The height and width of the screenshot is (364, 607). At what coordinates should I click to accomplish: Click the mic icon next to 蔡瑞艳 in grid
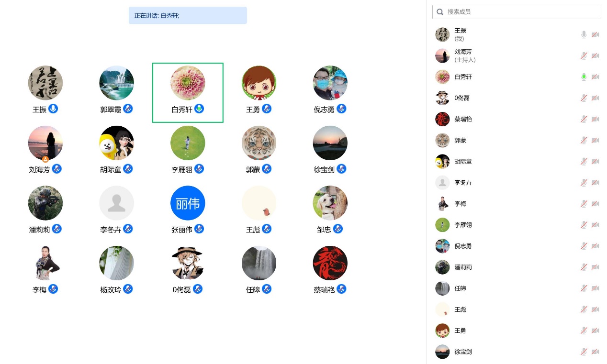[x=341, y=289]
